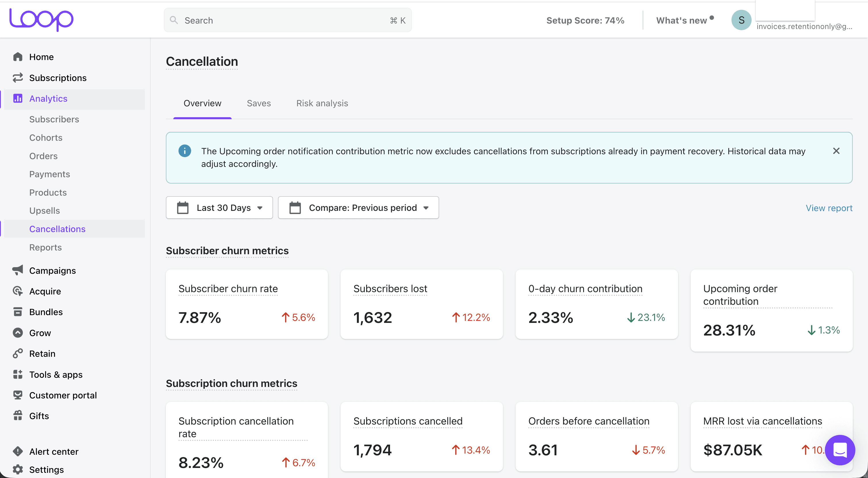
Task: Click the user avatar S
Action: pos(741,20)
